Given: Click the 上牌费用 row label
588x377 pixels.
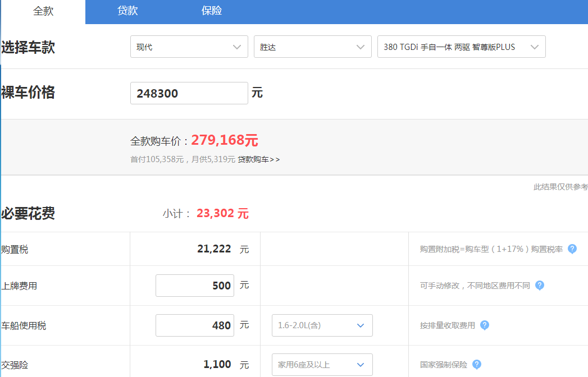Looking at the screenshot, I should tap(19, 286).
